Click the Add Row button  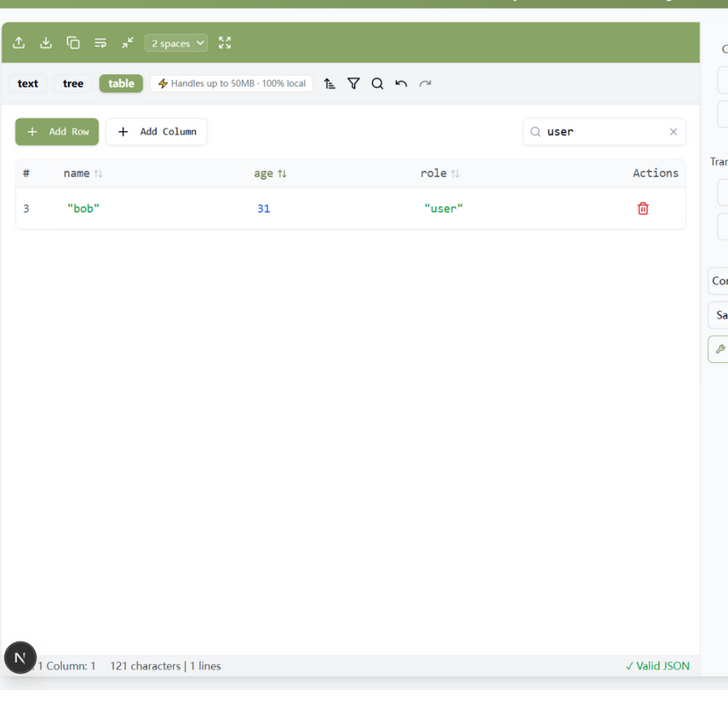click(x=57, y=132)
